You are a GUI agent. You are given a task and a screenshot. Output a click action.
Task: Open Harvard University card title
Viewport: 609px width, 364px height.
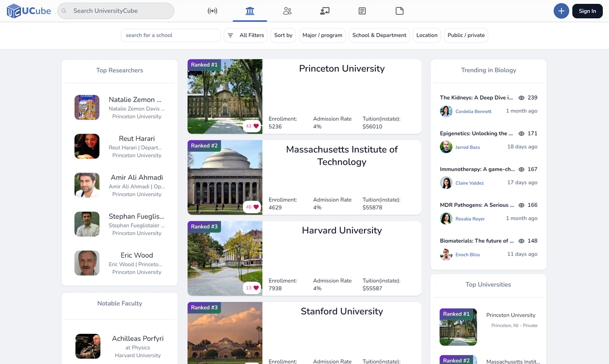tap(342, 230)
